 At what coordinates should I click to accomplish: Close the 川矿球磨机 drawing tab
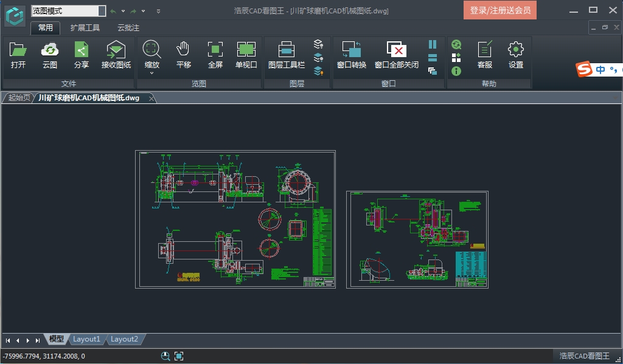pos(151,98)
